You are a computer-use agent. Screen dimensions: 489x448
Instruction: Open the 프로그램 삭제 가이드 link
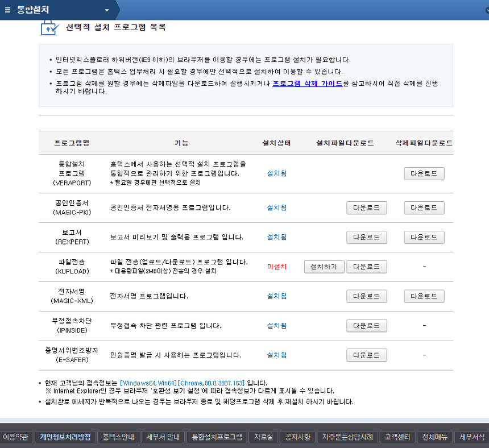307,83
